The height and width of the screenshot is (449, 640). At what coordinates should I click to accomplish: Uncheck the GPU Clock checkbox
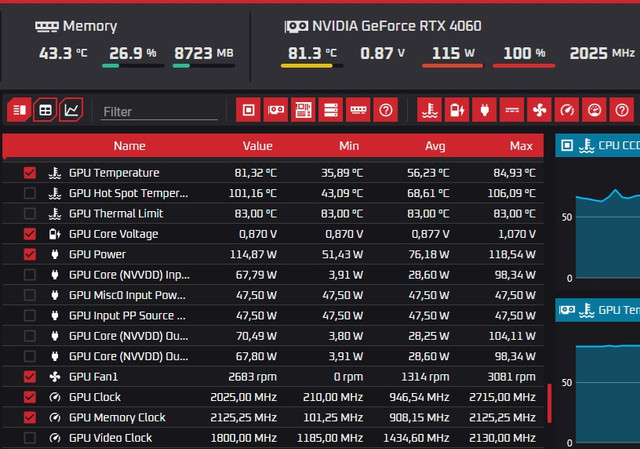click(x=29, y=397)
